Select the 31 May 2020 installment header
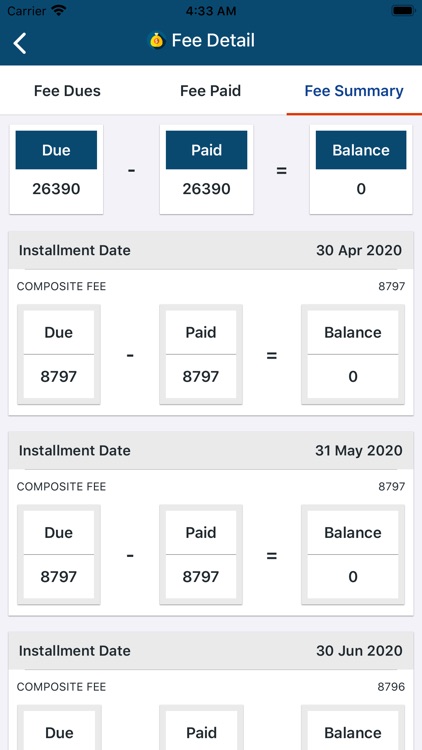 [211, 451]
